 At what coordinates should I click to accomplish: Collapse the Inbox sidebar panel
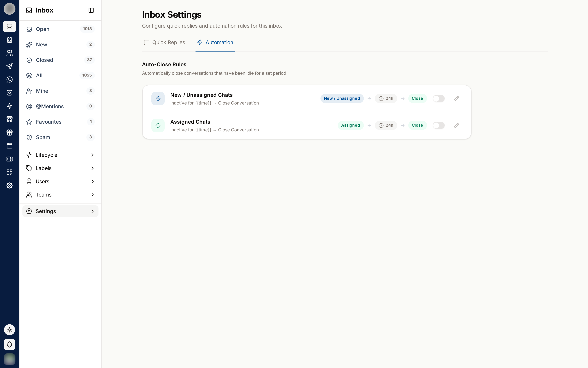(x=91, y=10)
